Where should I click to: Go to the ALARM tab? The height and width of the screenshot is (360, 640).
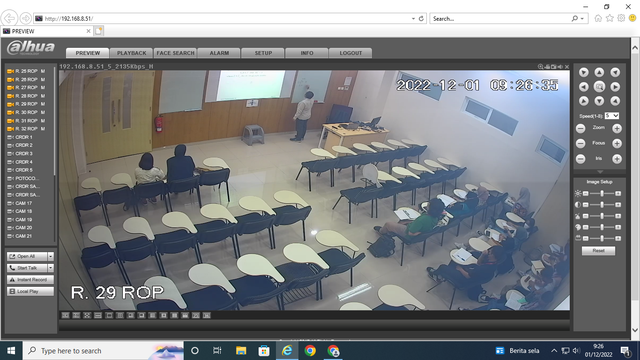pos(219,53)
